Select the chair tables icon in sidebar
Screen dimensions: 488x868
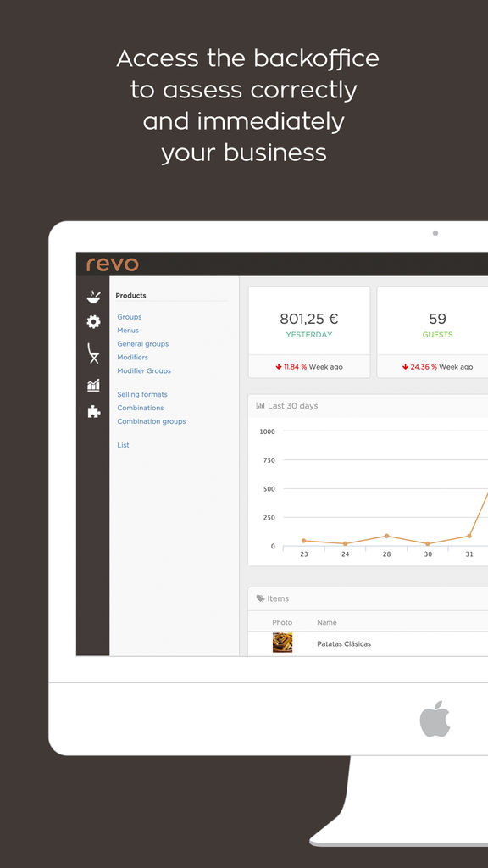[93, 353]
